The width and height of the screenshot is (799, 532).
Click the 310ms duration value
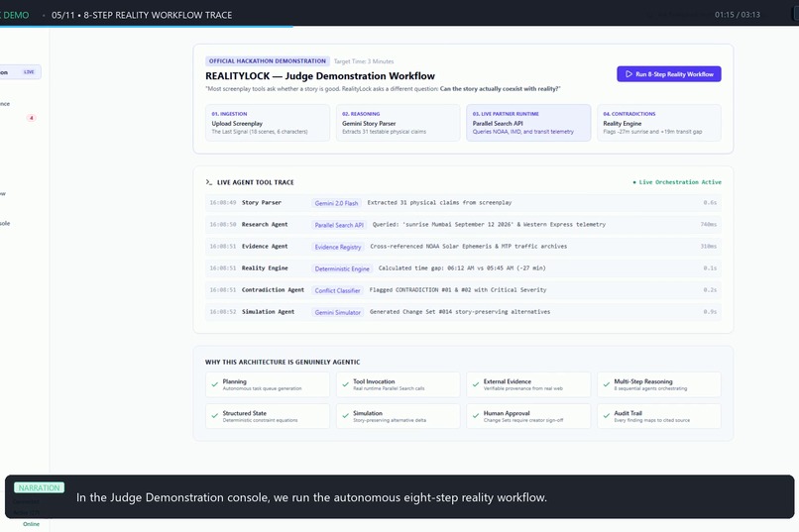(709, 247)
